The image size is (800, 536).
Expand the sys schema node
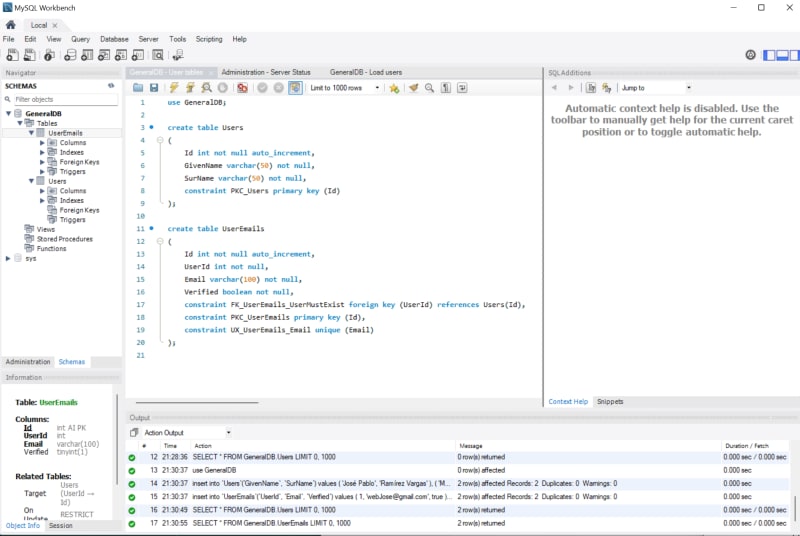8,259
